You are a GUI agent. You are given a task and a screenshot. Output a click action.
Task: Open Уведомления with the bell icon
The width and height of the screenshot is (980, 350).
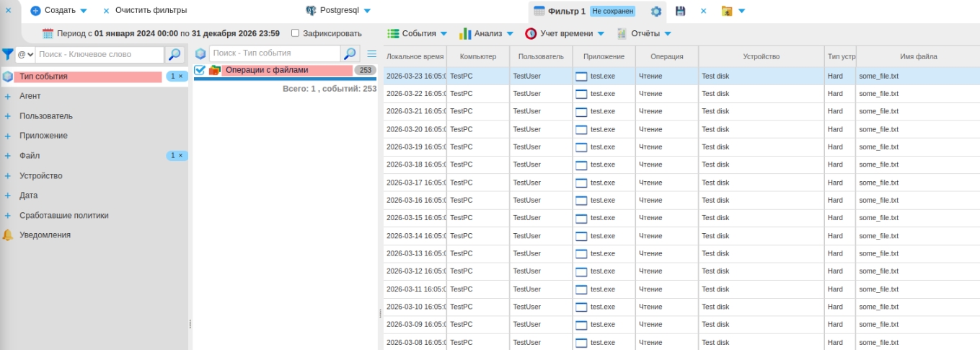[x=8, y=235]
